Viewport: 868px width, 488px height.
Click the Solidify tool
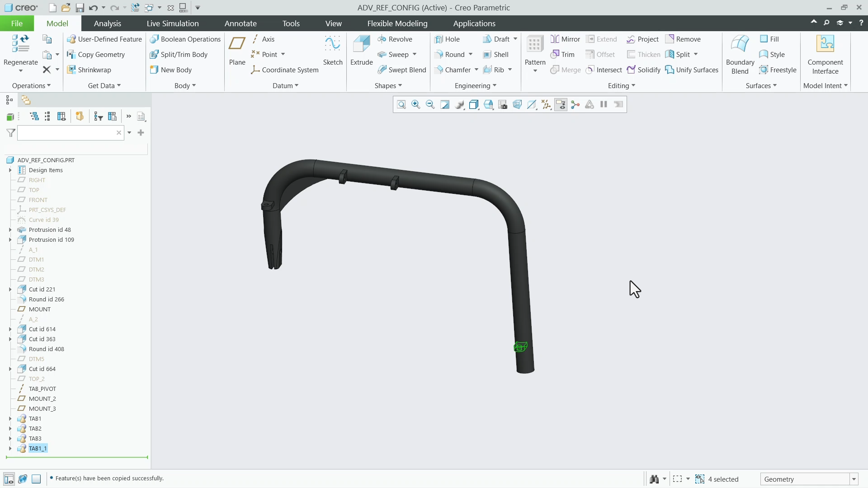click(x=643, y=70)
